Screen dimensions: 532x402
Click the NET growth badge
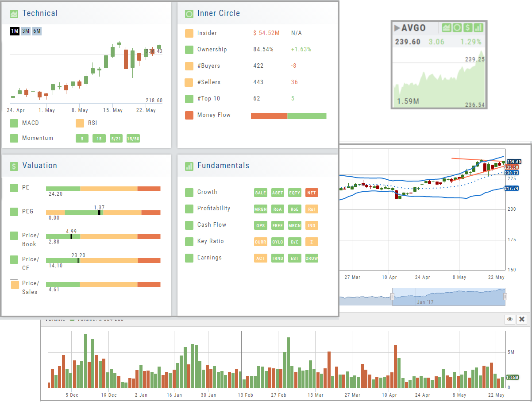(x=312, y=193)
